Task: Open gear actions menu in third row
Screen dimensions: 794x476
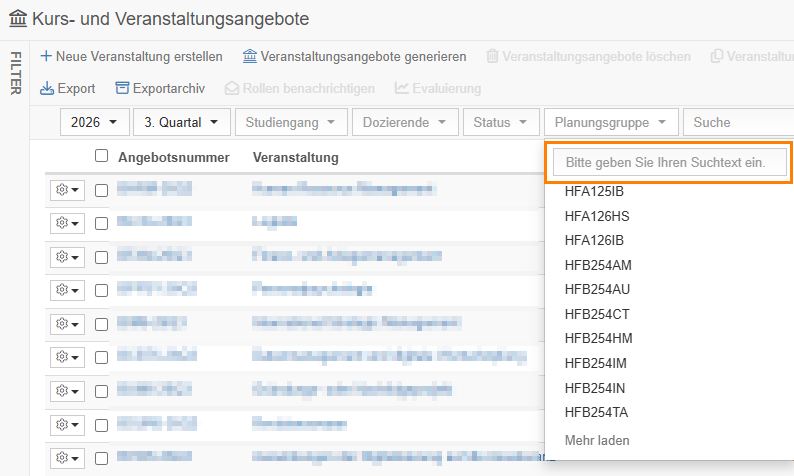Action: click(x=67, y=257)
